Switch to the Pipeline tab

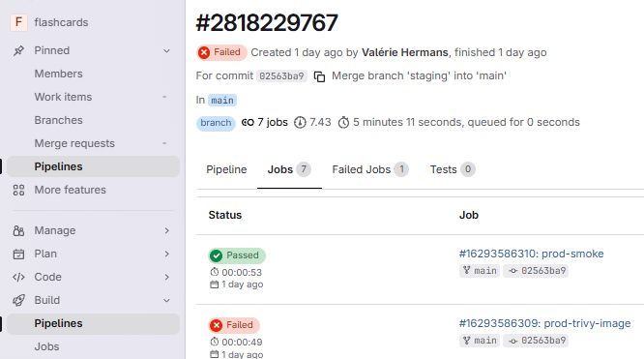[226, 169]
